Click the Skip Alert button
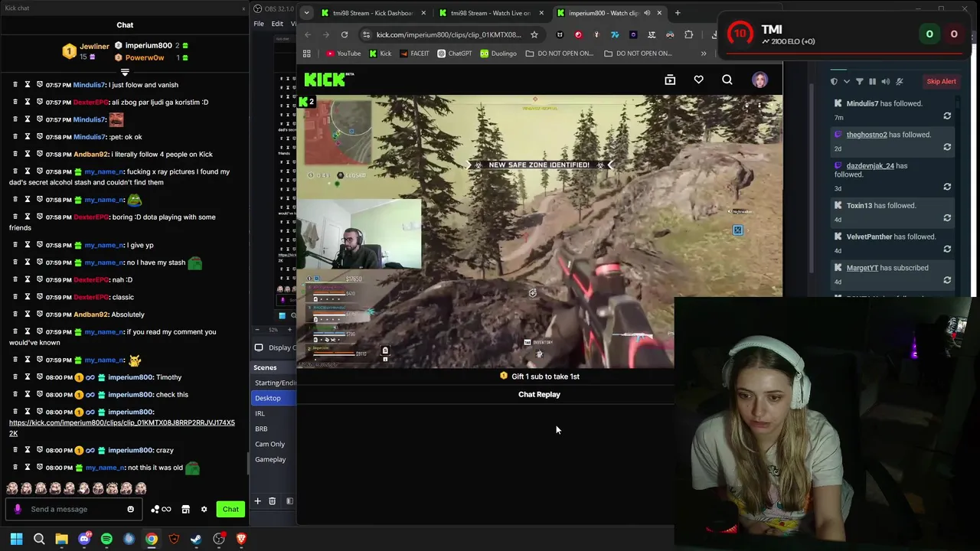 click(x=941, y=81)
